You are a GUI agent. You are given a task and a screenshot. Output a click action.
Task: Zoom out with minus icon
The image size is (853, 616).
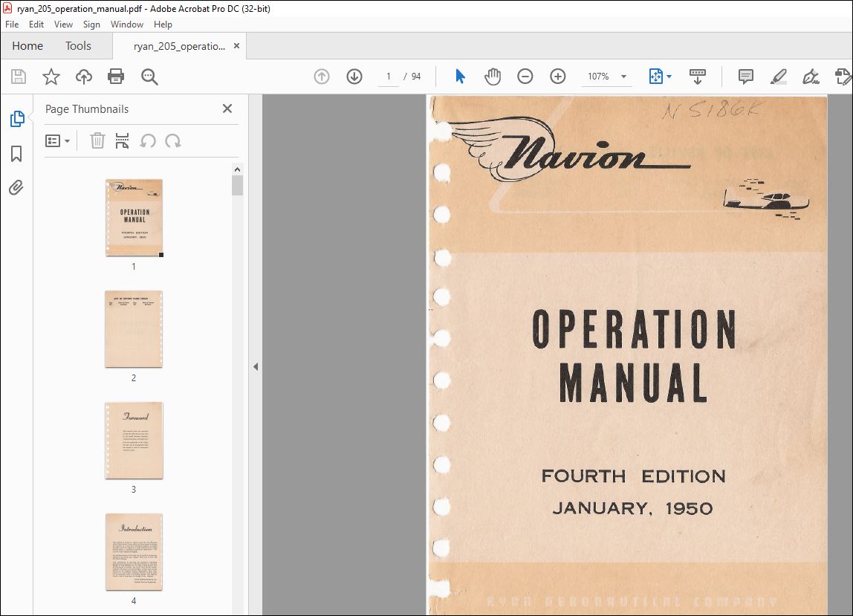pyautogui.click(x=525, y=77)
